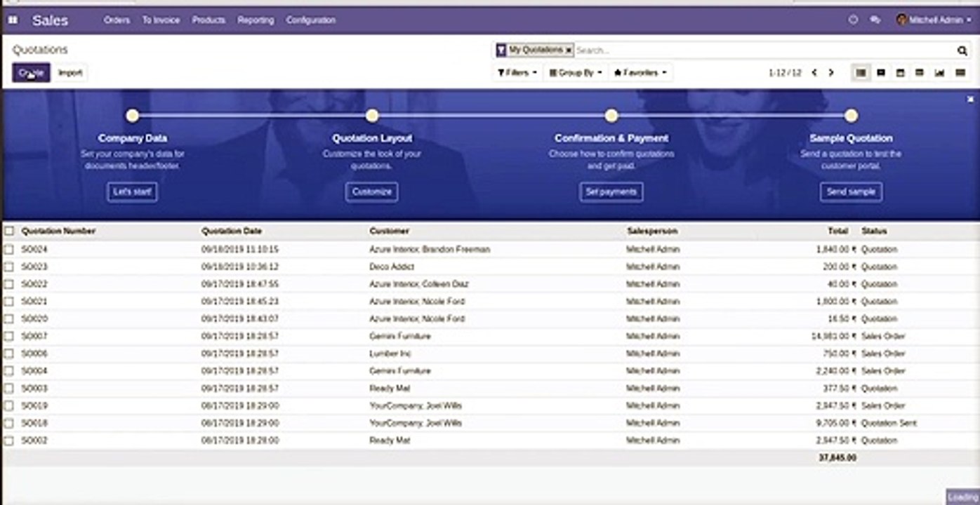Open the Products menu
Image resolution: width=980 pixels, height=505 pixels.
(x=208, y=20)
